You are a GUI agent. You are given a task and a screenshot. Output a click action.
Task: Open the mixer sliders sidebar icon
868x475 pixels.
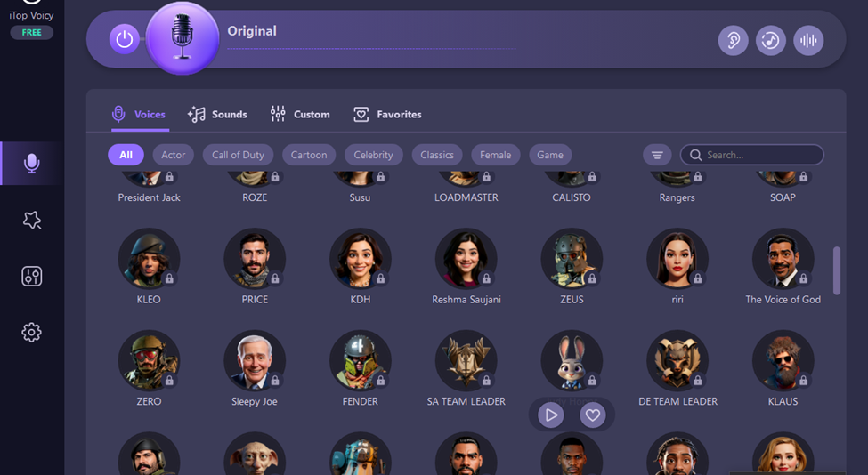pyautogui.click(x=32, y=276)
